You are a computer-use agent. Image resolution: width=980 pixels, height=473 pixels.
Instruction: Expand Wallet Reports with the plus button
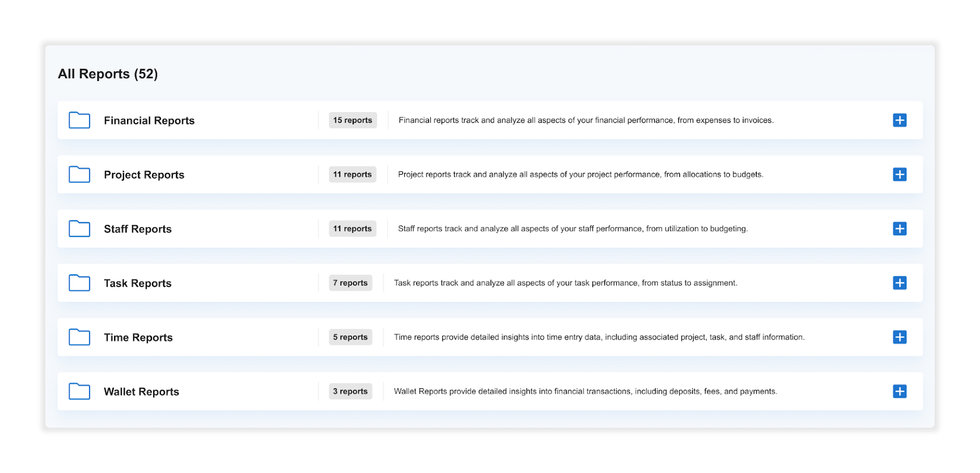click(900, 391)
